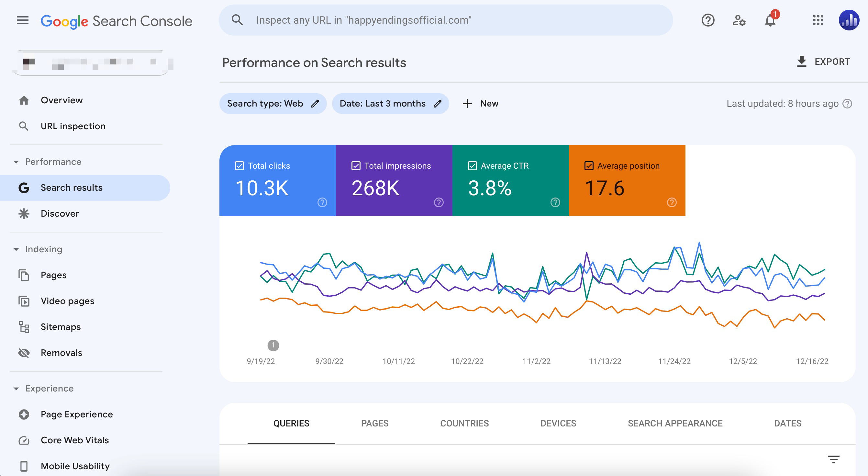Open the Average position help icon

(672, 202)
